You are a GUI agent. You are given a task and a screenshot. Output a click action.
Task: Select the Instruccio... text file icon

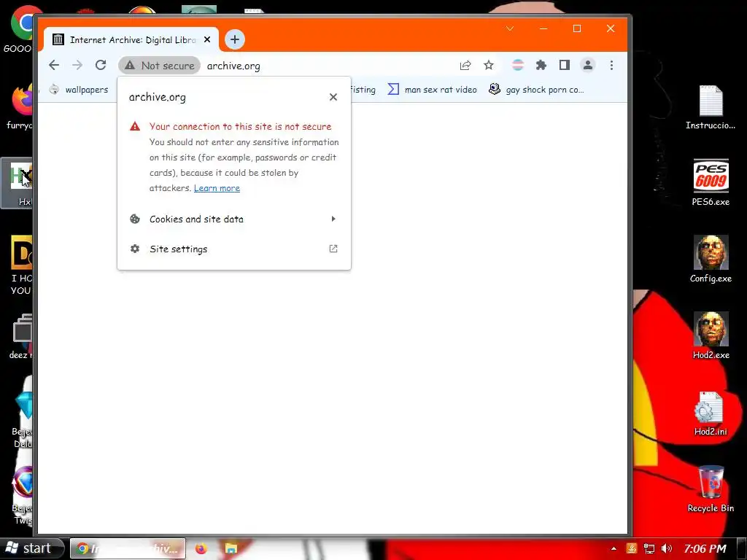711,107
